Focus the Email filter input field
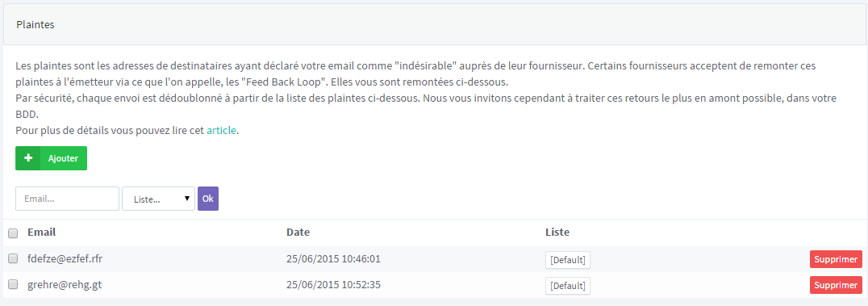 click(x=68, y=199)
